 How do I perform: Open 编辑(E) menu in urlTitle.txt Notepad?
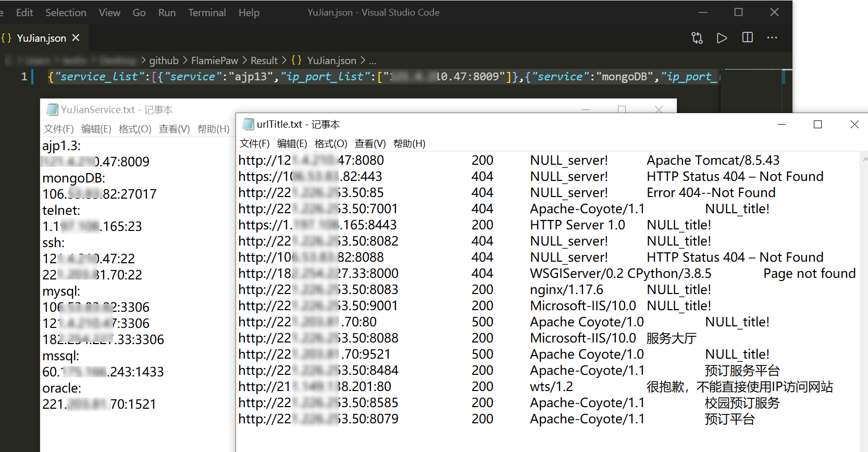292,143
